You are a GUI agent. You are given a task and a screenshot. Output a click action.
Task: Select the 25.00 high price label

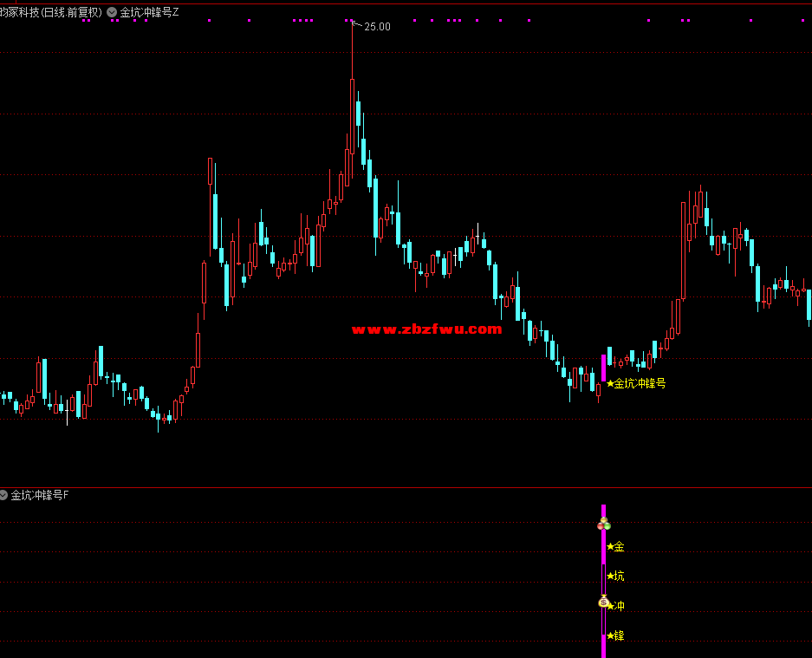(x=377, y=27)
